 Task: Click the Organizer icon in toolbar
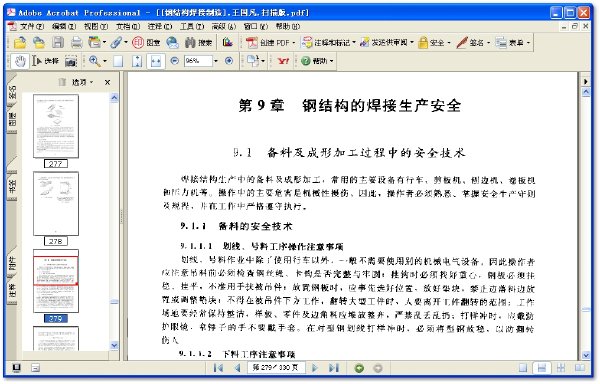click(94, 42)
